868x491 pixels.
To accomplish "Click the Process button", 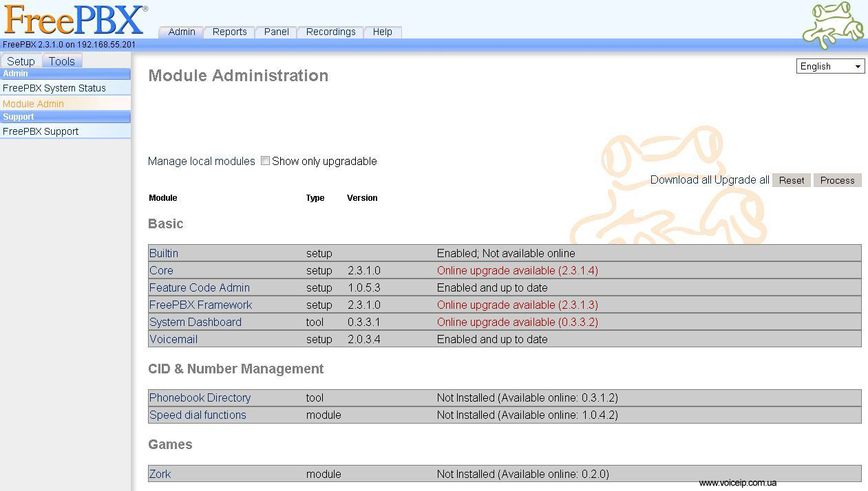I will [x=837, y=180].
